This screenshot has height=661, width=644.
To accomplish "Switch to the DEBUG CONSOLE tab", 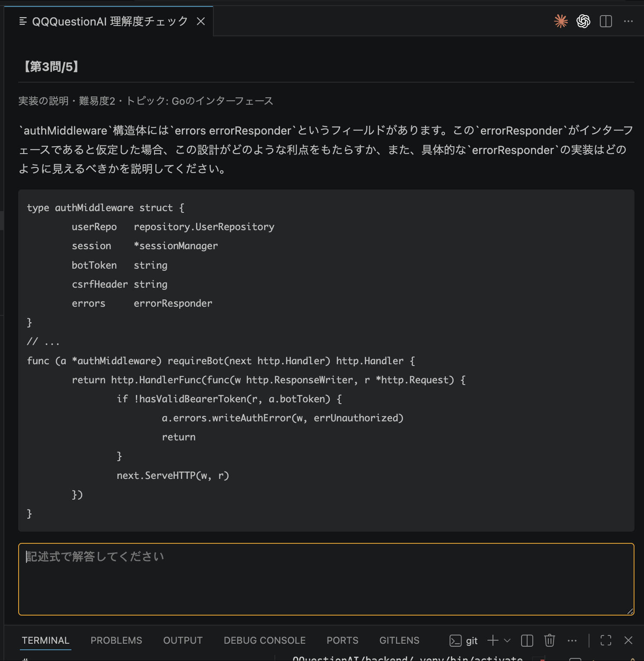I will click(265, 640).
